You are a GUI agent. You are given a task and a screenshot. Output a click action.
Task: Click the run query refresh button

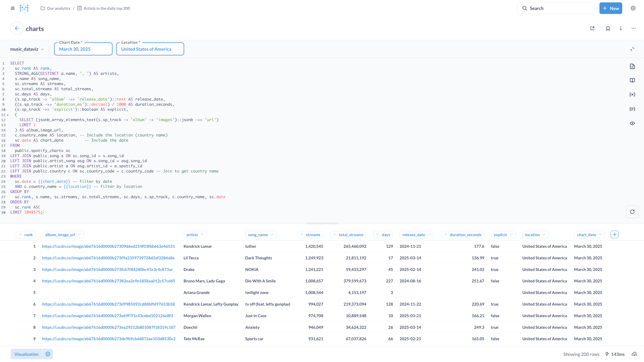(632, 212)
